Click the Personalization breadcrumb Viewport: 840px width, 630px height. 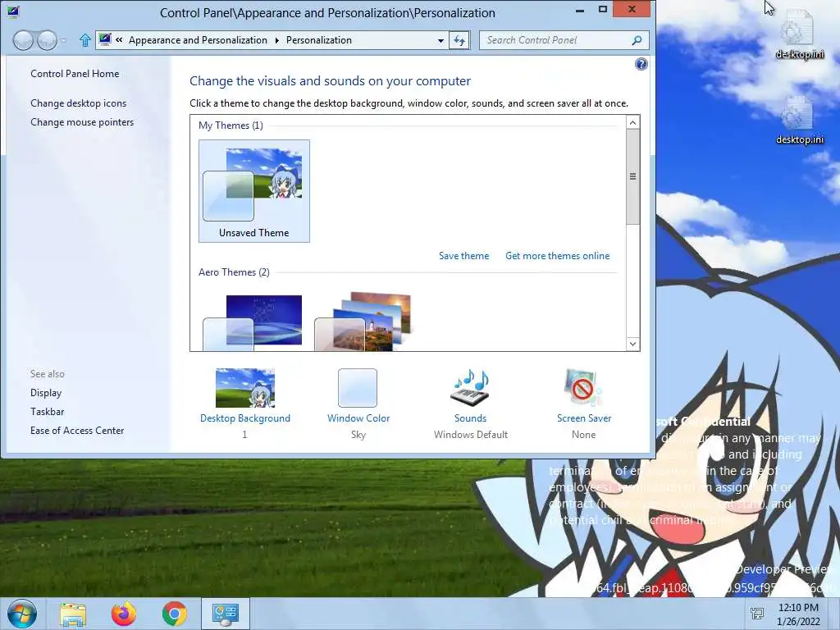coord(319,40)
